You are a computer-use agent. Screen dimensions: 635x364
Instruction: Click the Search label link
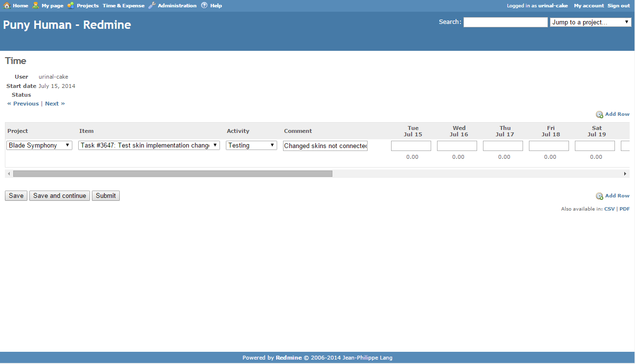pyautogui.click(x=450, y=21)
